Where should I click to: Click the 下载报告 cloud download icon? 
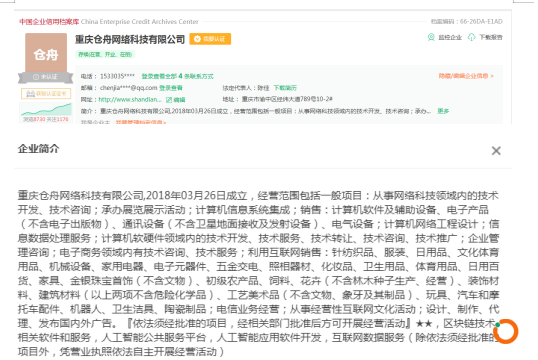[472, 37]
